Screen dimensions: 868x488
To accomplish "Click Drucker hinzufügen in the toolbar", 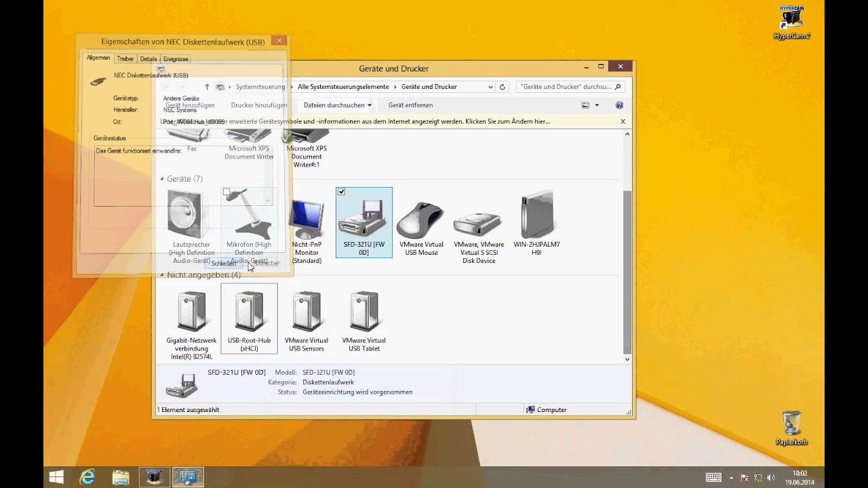I will pos(259,105).
